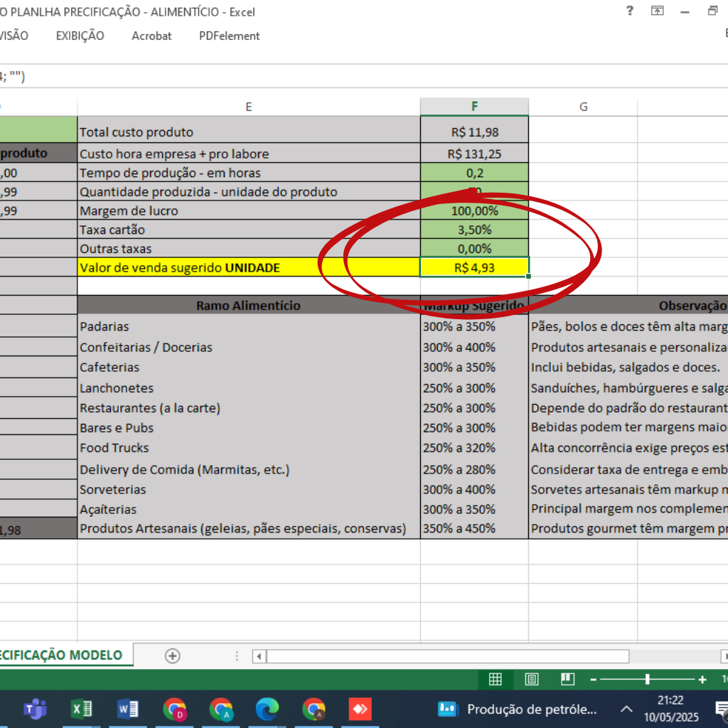Open Microsoft Teams from taskbar
This screenshot has width=728, height=728.
35,709
